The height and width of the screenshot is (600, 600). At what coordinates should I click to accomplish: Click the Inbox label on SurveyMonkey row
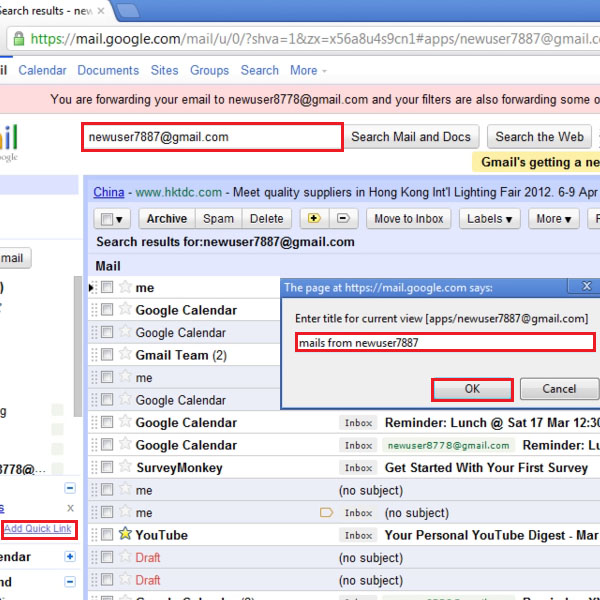[358, 468]
